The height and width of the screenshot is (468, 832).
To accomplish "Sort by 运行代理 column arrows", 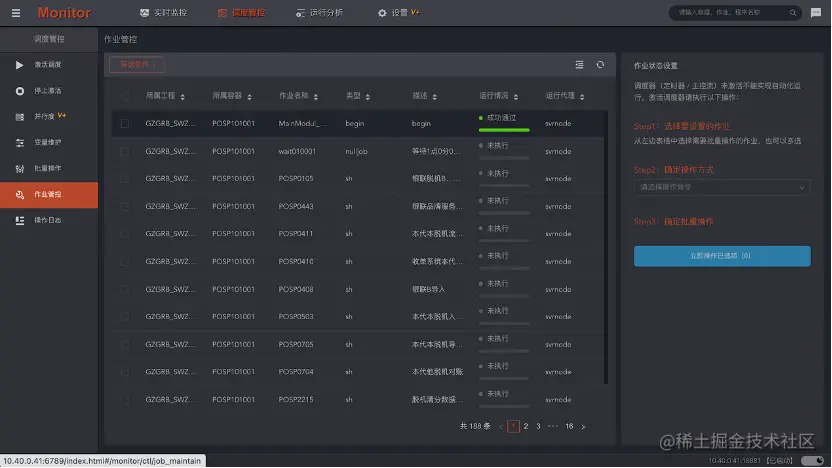I will (x=582, y=97).
